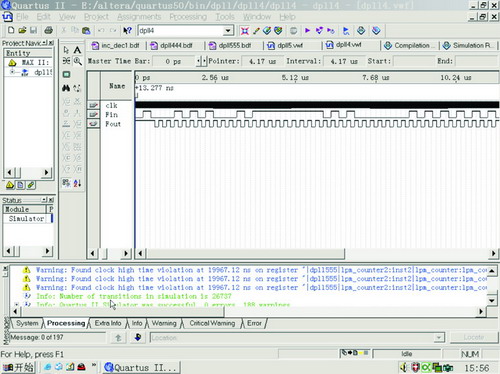Select the Zoom tool magnifier icon

(78, 61)
